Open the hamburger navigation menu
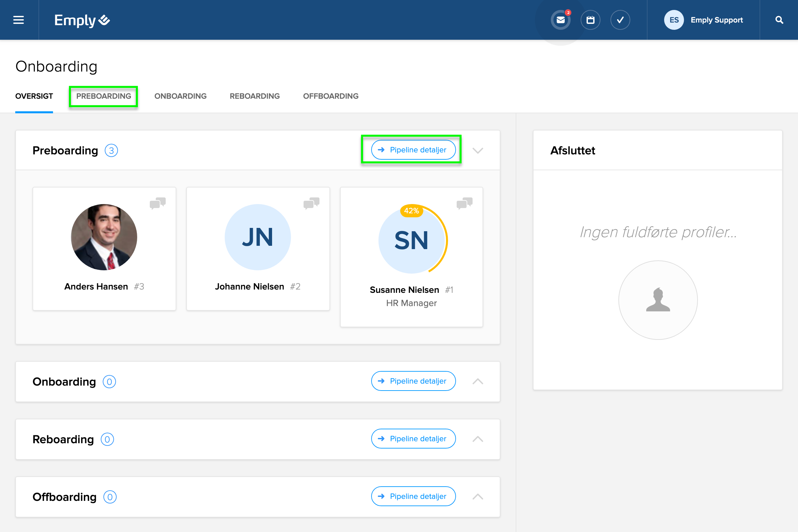The image size is (798, 532). (x=18, y=20)
